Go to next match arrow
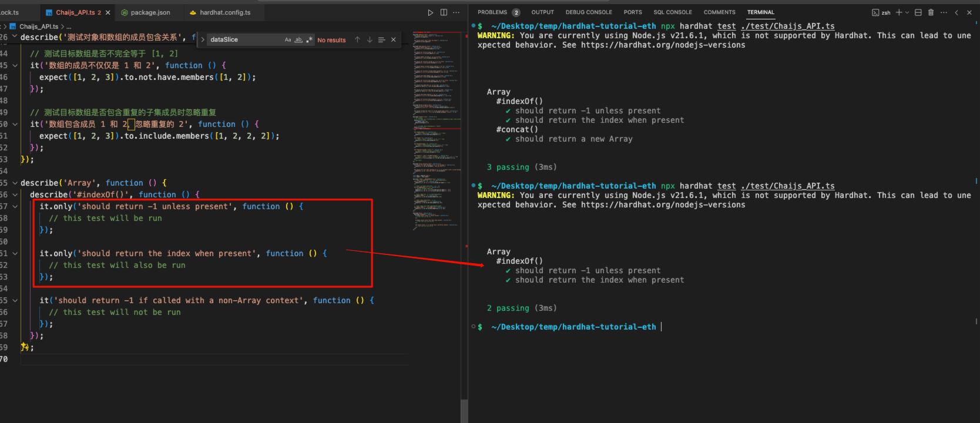Image resolution: width=980 pixels, height=423 pixels. (370, 40)
